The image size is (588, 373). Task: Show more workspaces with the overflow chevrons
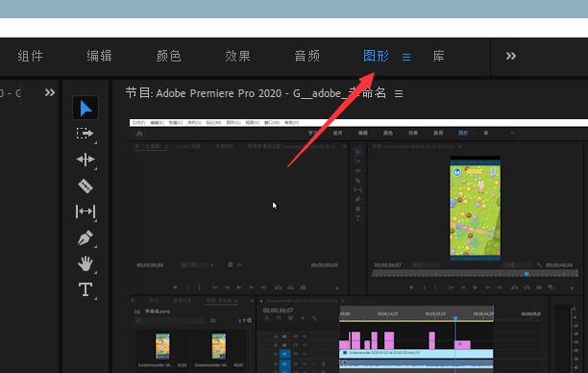pyautogui.click(x=511, y=56)
